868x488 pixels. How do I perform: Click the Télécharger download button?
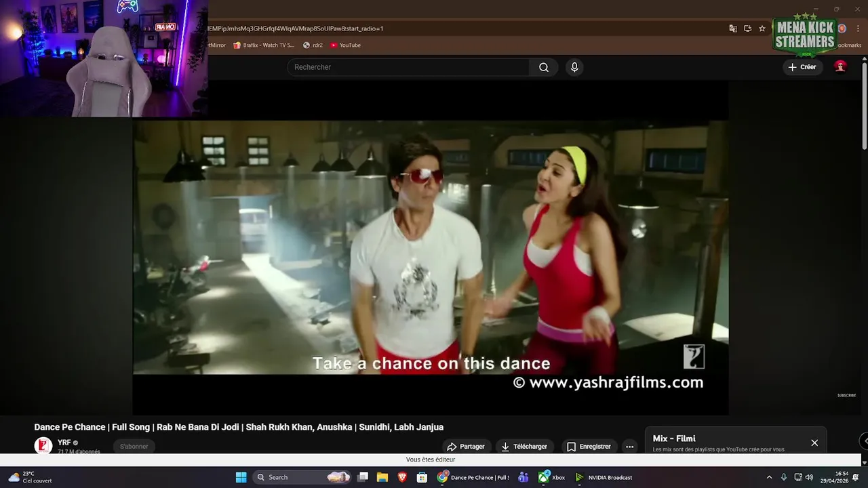(524, 447)
